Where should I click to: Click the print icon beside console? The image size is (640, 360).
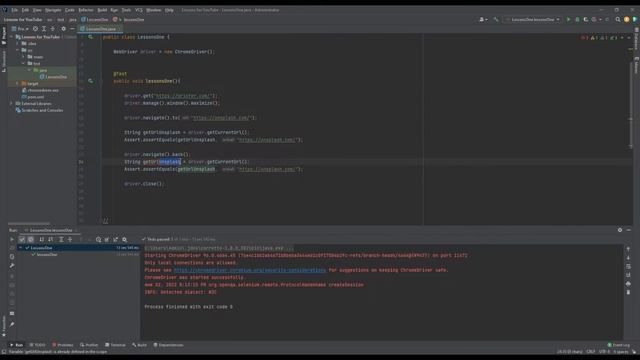[628, 284]
